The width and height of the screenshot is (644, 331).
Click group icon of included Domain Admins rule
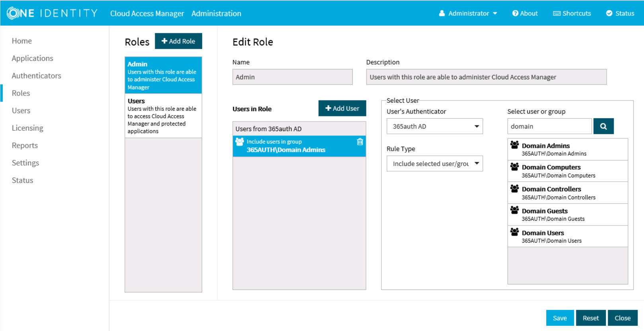(239, 141)
